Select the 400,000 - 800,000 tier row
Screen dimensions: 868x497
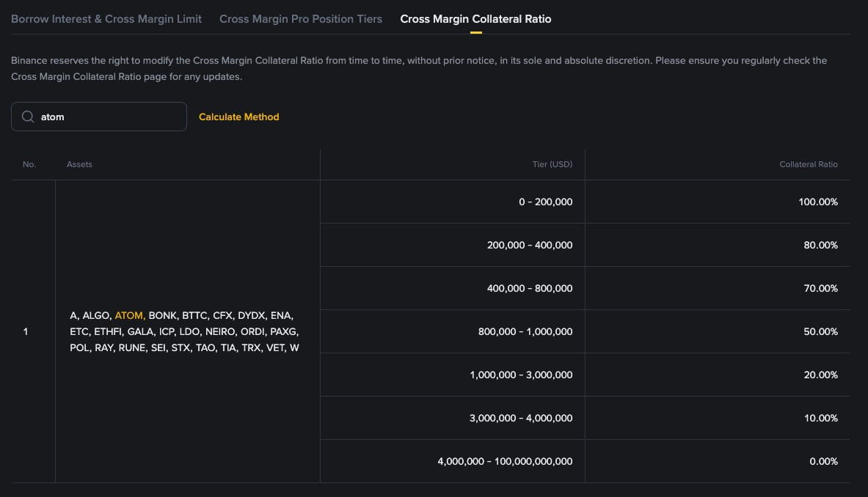[530, 288]
